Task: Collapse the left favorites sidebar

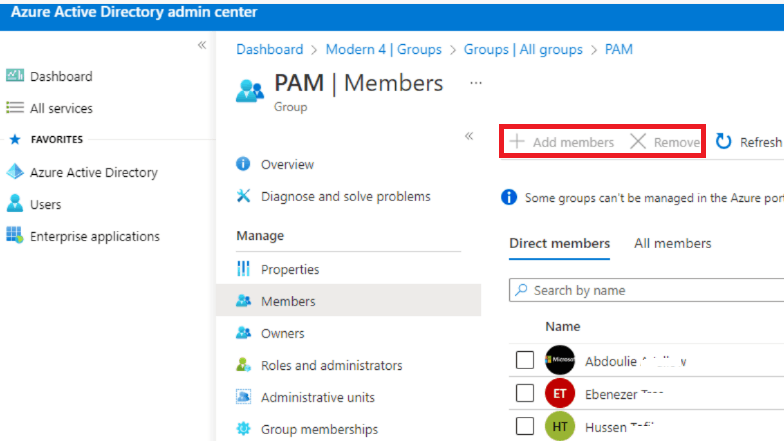Action: [202, 45]
